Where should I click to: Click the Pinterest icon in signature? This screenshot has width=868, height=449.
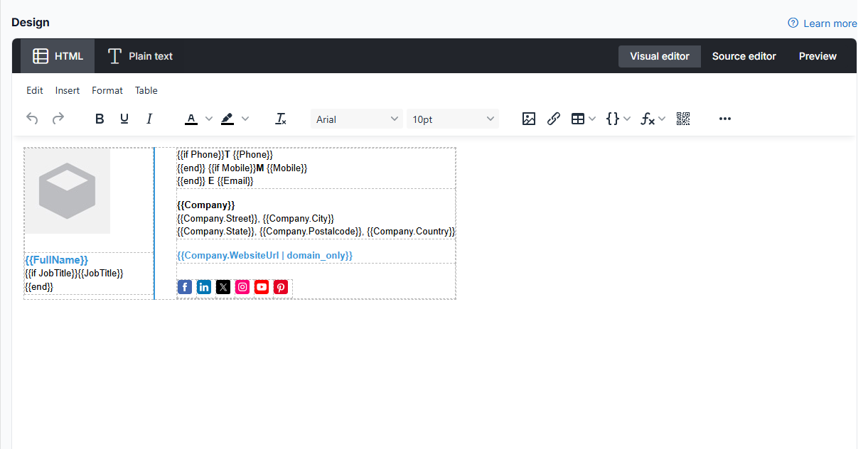pyautogui.click(x=281, y=287)
